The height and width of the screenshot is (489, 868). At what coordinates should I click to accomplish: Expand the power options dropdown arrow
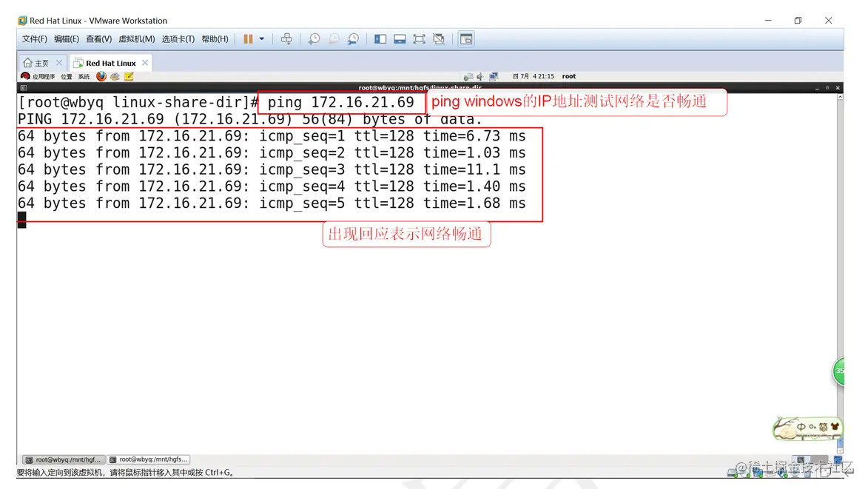(262, 38)
